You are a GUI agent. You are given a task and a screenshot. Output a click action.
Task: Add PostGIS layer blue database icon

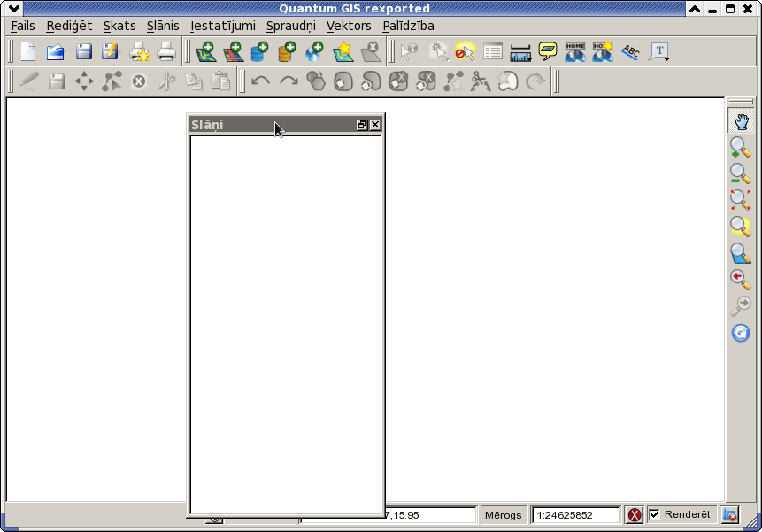259,51
